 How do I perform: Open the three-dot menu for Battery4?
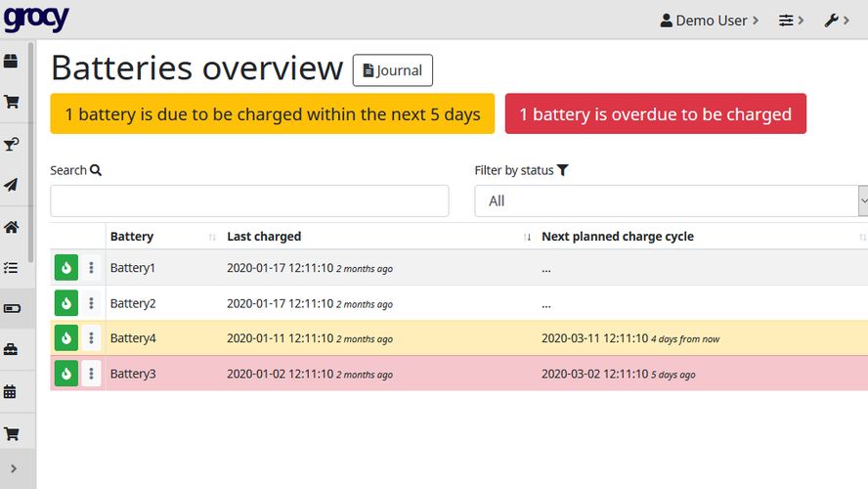pyautogui.click(x=91, y=338)
